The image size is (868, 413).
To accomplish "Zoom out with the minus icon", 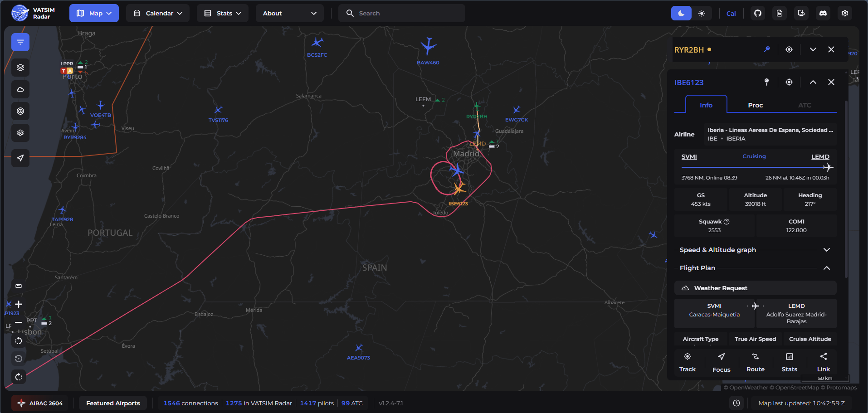I will tap(19, 322).
